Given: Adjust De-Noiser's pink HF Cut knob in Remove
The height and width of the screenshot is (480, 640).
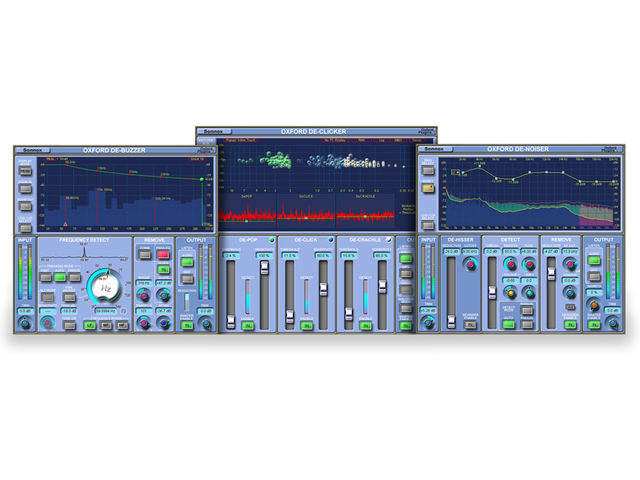Looking at the screenshot, I should pos(570,264).
